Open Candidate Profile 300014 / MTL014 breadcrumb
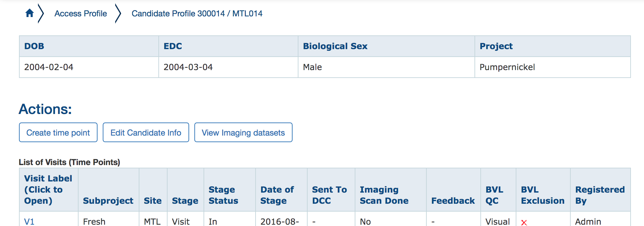 pyautogui.click(x=197, y=13)
